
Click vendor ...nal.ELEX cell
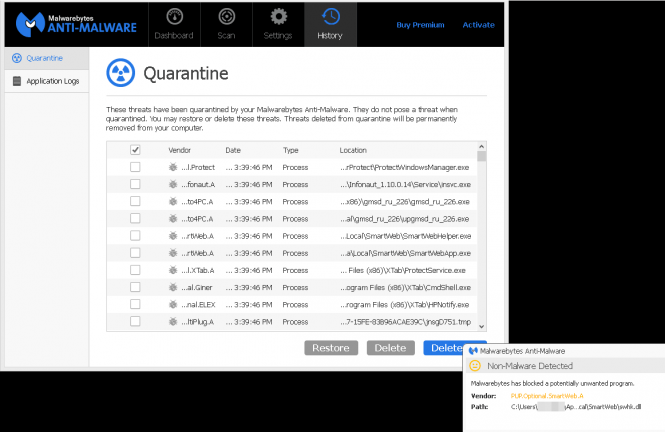(198, 304)
